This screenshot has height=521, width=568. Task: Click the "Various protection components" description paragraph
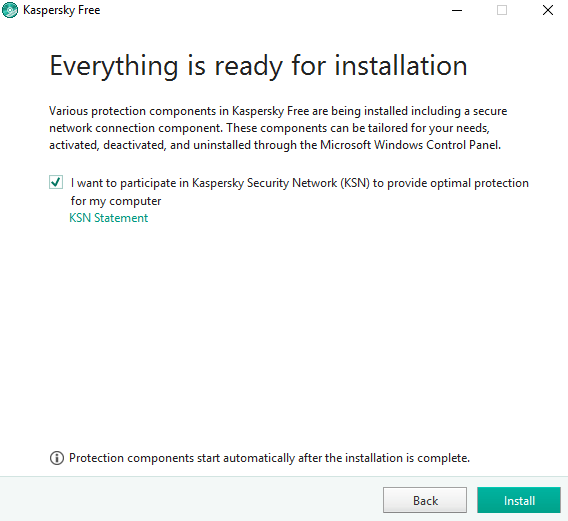coord(278,128)
